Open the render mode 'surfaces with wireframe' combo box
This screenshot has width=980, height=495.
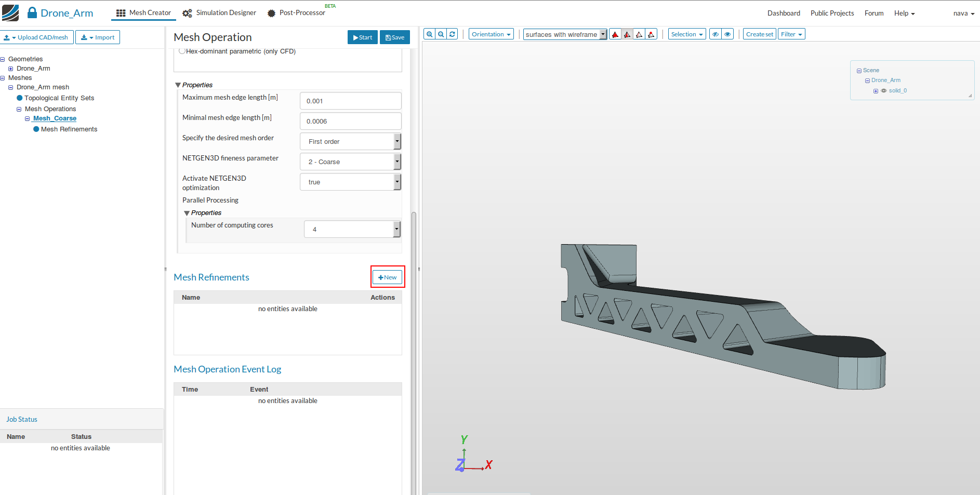[565, 34]
